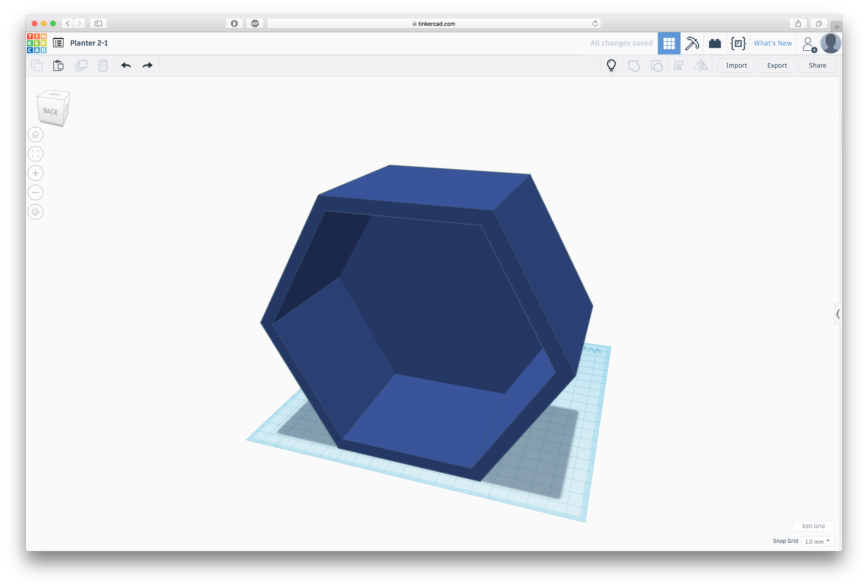Click the Group shapes icon
Screen dimensions: 868x588
634,66
